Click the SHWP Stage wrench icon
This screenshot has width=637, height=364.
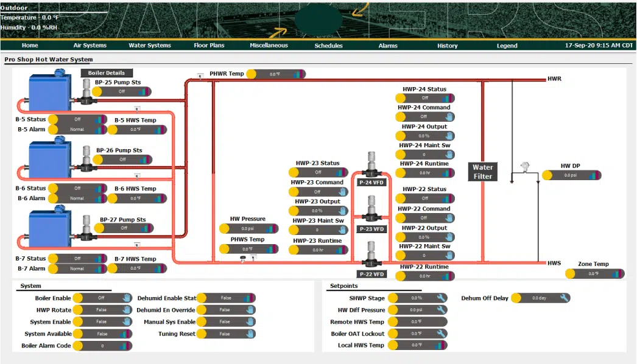[x=441, y=298]
